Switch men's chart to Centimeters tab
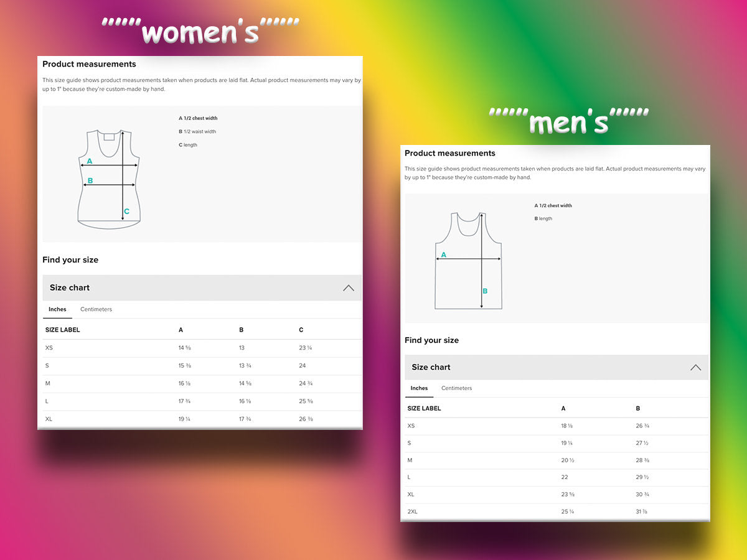This screenshot has width=747, height=560. [456, 388]
